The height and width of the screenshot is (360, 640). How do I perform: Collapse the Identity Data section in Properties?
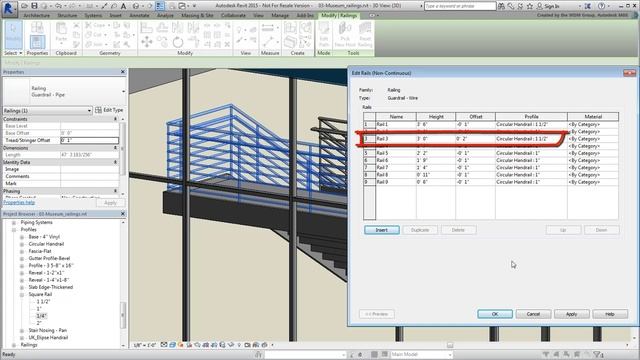pos(116,162)
